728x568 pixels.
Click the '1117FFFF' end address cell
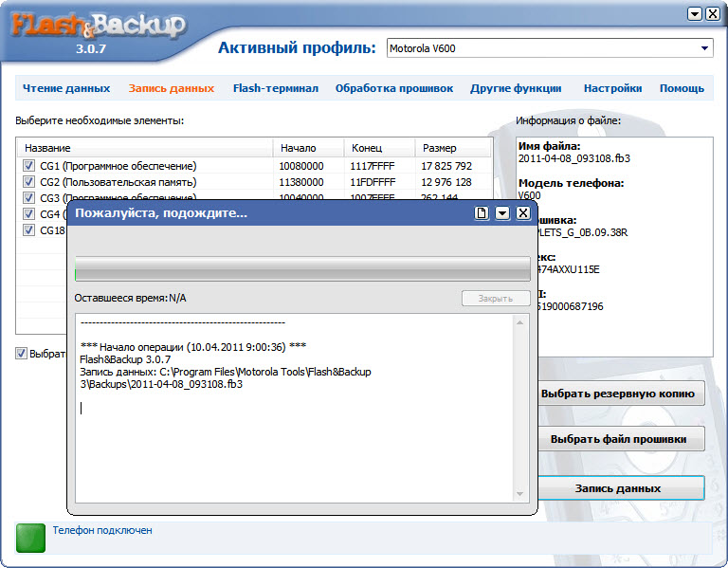tap(373, 166)
